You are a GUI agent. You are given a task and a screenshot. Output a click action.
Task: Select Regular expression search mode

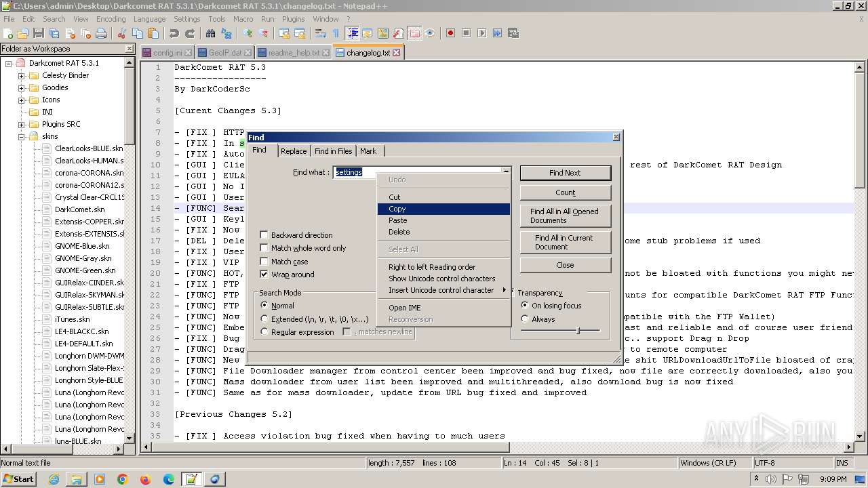(x=264, y=332)
